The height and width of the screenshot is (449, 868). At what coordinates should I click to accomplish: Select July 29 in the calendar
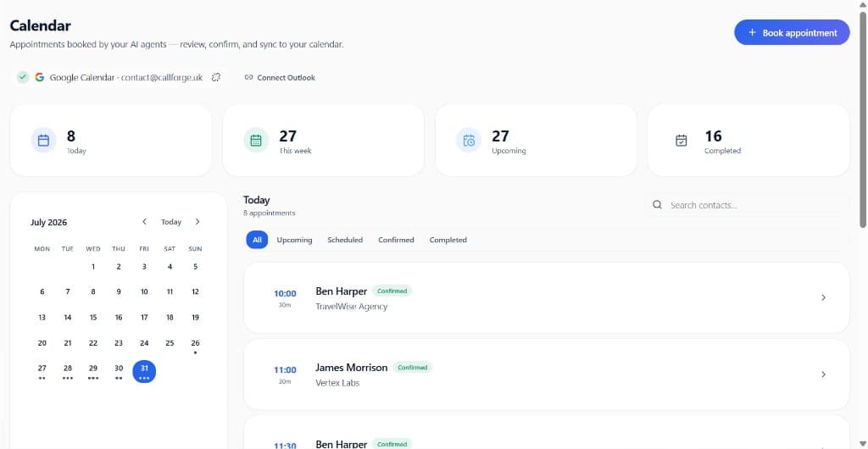tap(93, 371)
